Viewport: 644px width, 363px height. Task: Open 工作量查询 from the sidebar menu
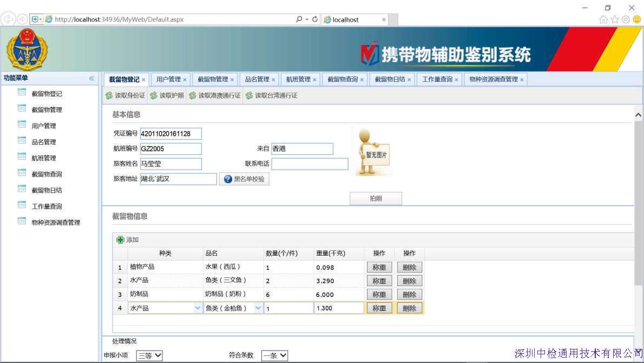pyautogui.click(x=47, y=206)
